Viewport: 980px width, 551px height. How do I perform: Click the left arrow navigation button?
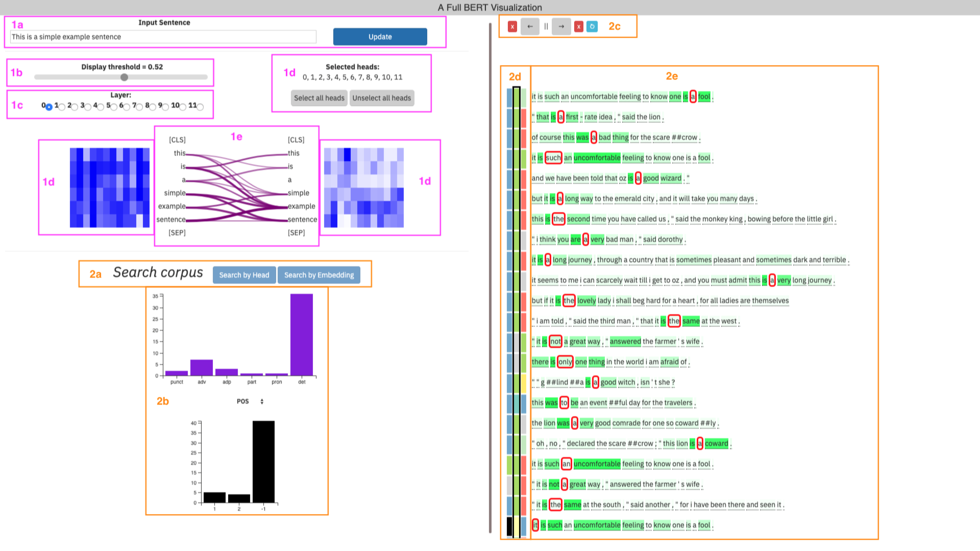click(530, 27)
